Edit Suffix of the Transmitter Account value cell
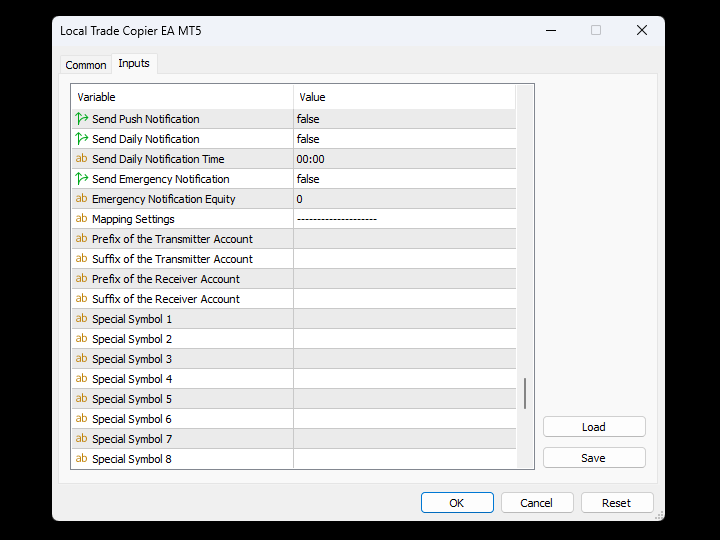 pyautogui.click(x=405, y=259)
